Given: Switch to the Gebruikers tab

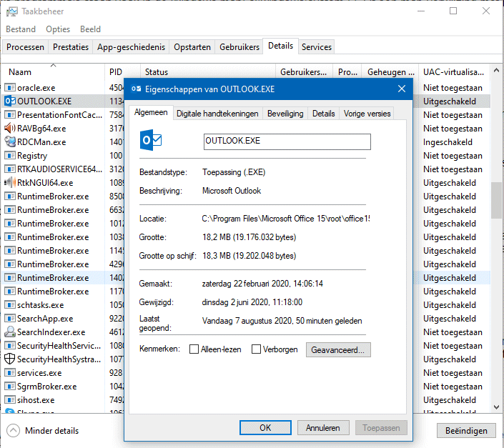Looking at the screenshot, I should tap(239, 47).
